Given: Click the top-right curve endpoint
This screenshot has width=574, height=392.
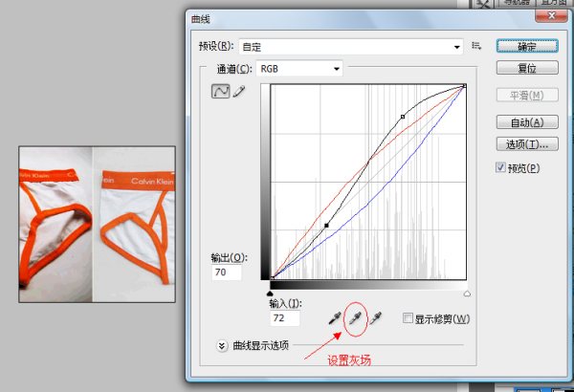Looking at the screenshot, I should [464, 86].
